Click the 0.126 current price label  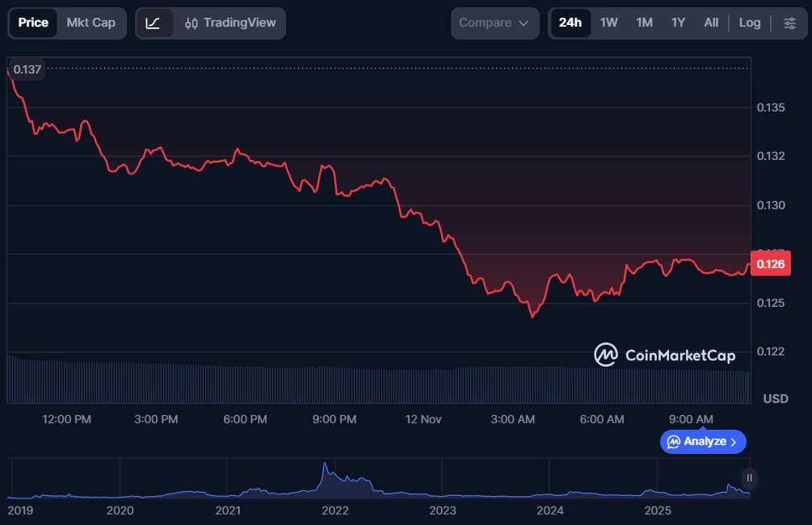[x=770, y=263]
